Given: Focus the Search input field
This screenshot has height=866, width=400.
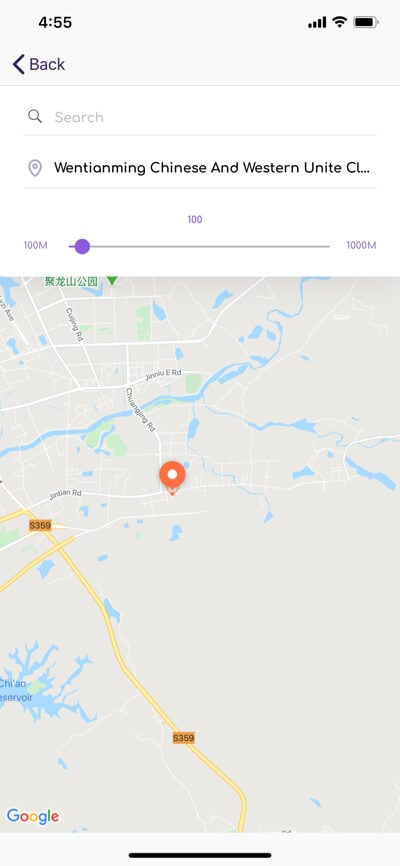Looking at the screenshot, I should point(200,117).
